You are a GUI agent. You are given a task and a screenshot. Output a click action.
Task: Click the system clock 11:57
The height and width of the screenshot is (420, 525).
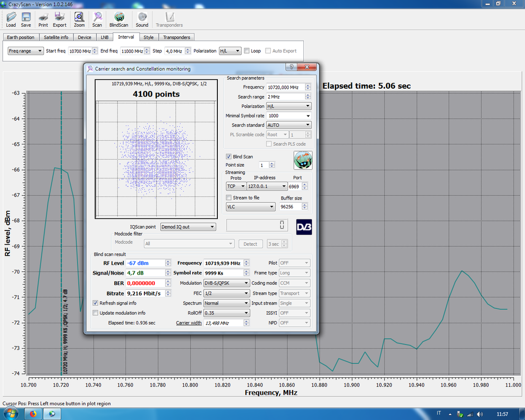click(502, 414)
